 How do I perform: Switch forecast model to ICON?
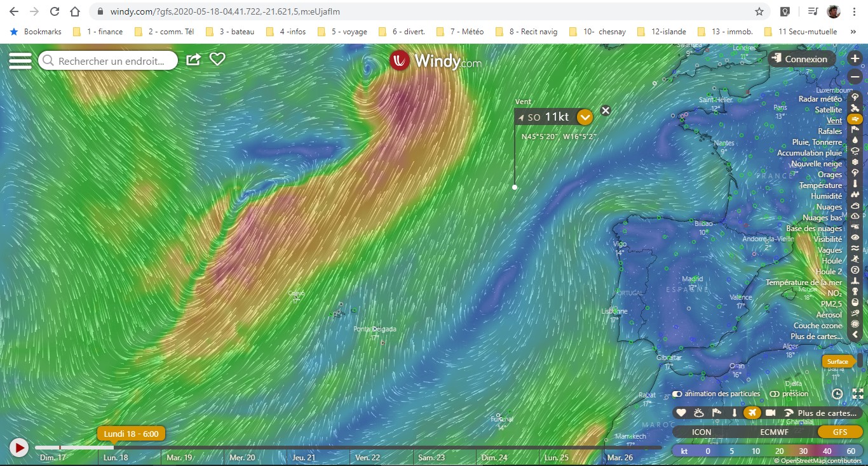[x=702, y=432]
